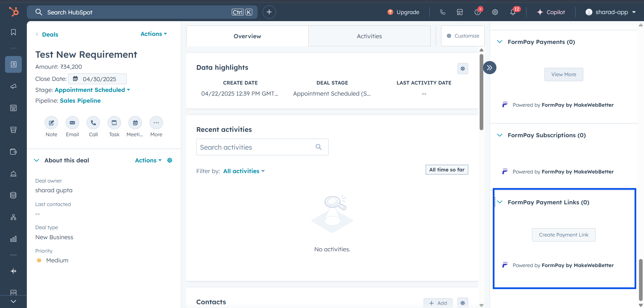
Task: Click the Deal type value New Business
Action: pyautogui.click(x=54, y=237)
